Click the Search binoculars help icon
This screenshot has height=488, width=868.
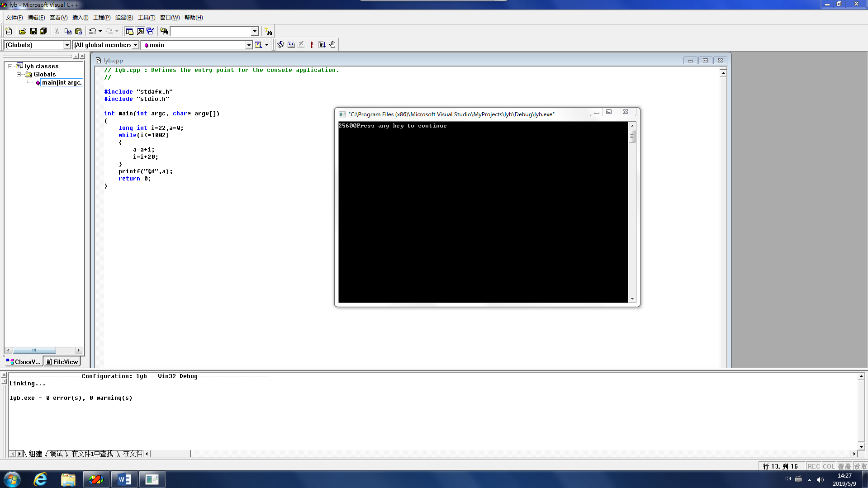click(x=268, y=31)
